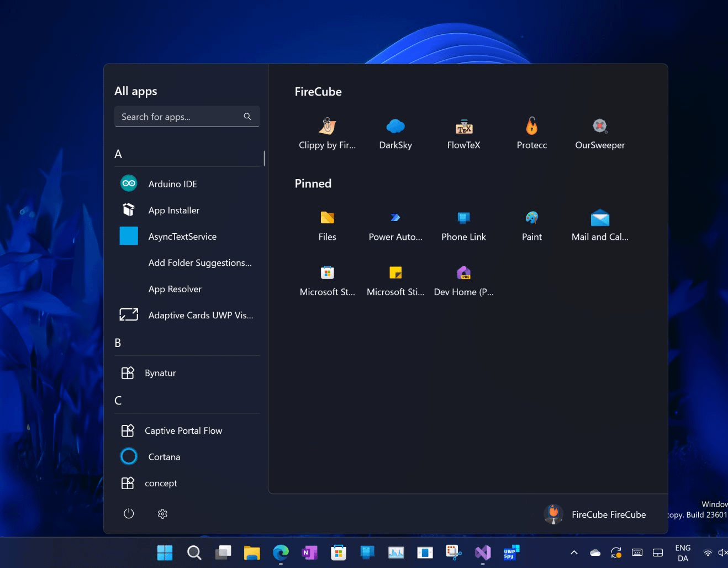The image size is (728, 568).
Task: Open taskbar Search magnifier
Action: (x=194, y=552)
